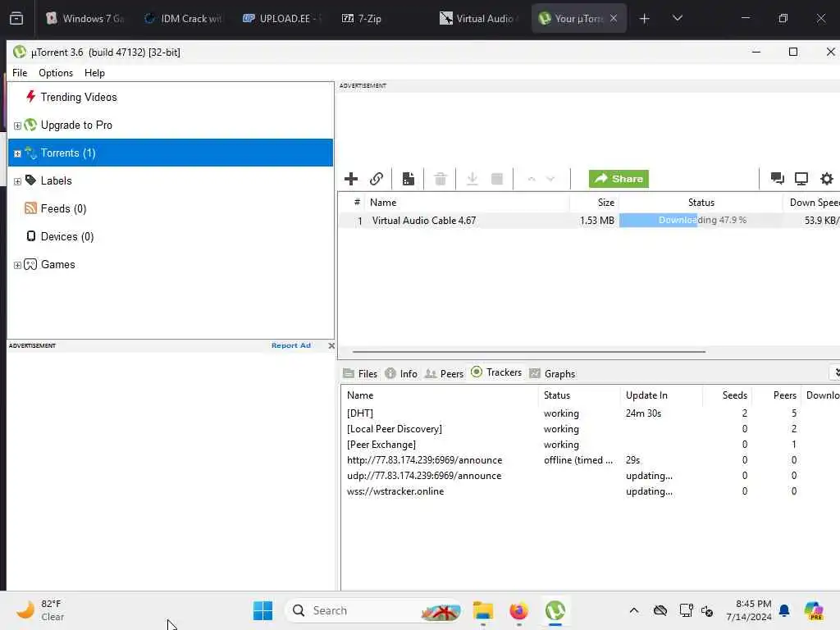
Task: Sort torrents by Size column header
Action: [594, 203]
